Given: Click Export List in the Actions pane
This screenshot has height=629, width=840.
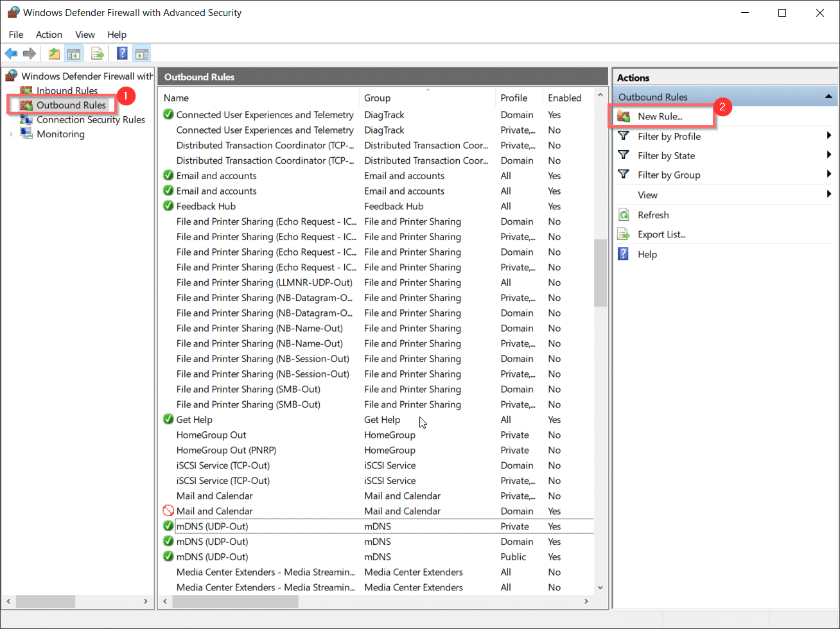Looking at the screenshot, I should pyautogui.click(x=661, y=234).
